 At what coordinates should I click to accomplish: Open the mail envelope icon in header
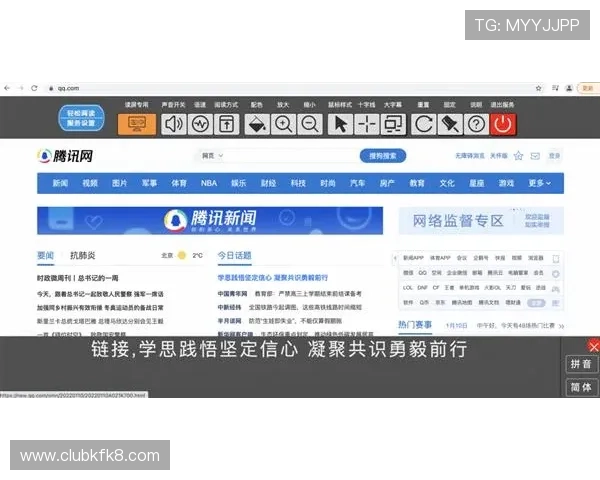tap(535, 156)
